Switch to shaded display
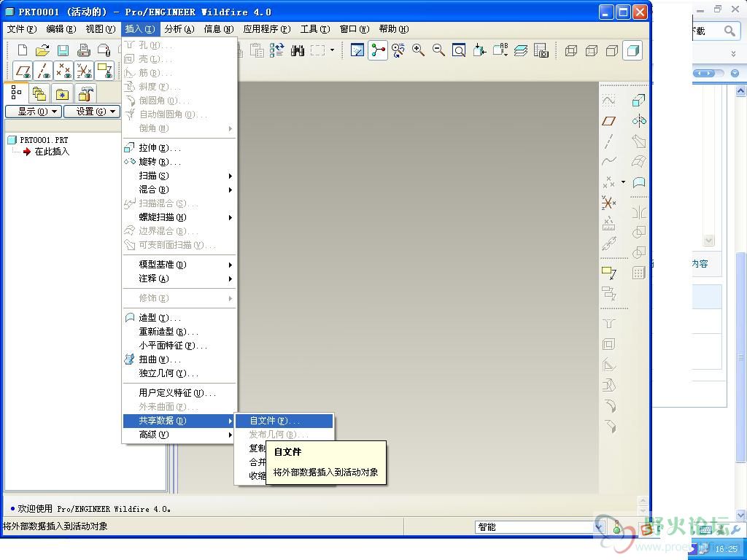This screenshot has width=747, height=560. 632,50
